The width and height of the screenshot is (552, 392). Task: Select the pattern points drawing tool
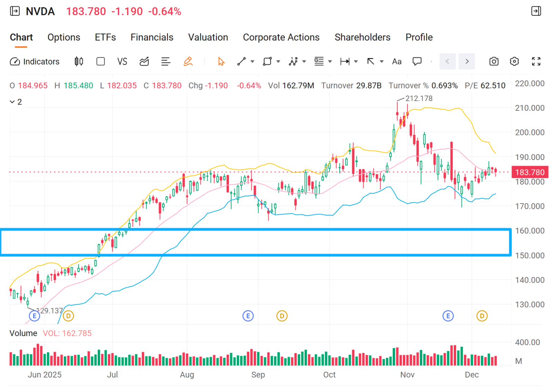tap(293, 61)
